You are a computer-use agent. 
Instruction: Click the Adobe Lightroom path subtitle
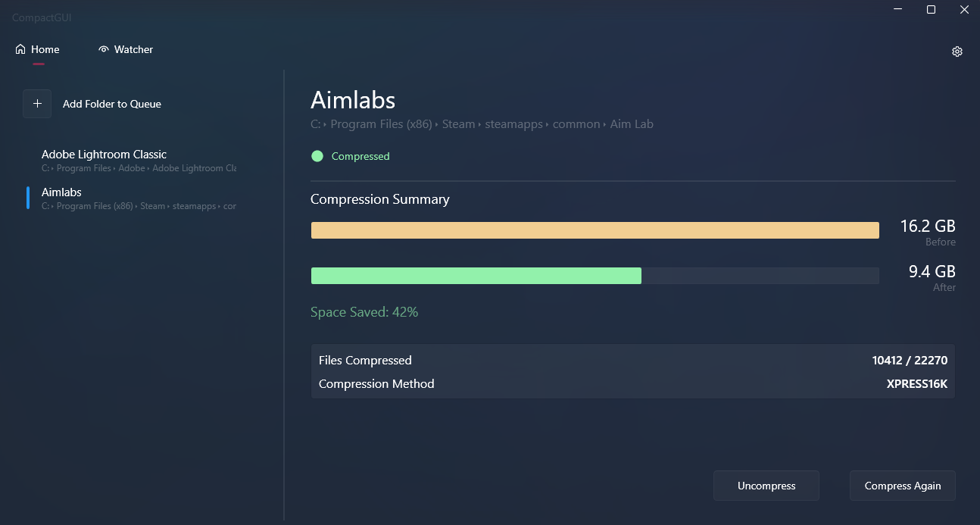[139, 168]
